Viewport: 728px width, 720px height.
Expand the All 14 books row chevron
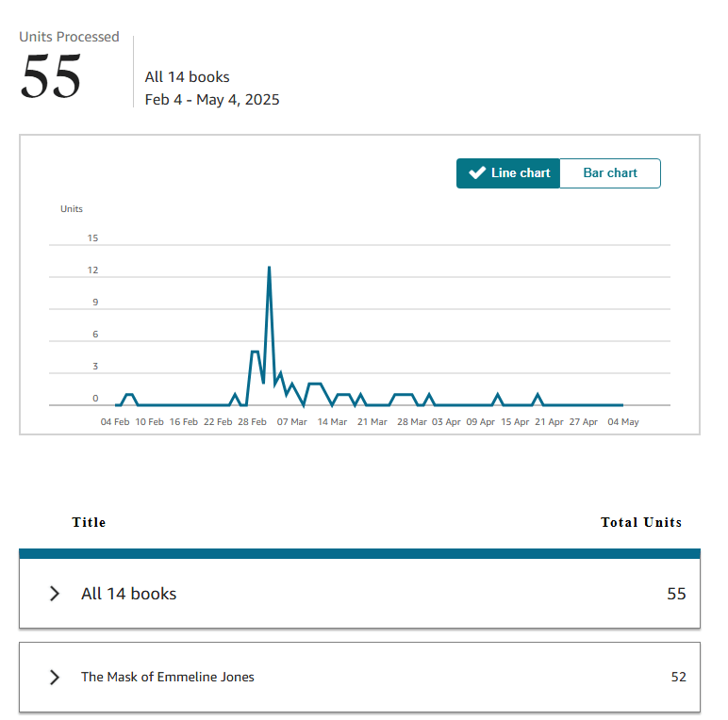point(55,594)
